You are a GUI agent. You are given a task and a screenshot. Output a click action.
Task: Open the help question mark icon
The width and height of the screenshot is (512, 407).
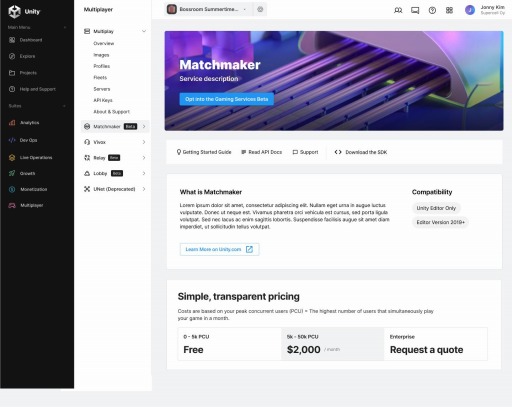[432, 10]
